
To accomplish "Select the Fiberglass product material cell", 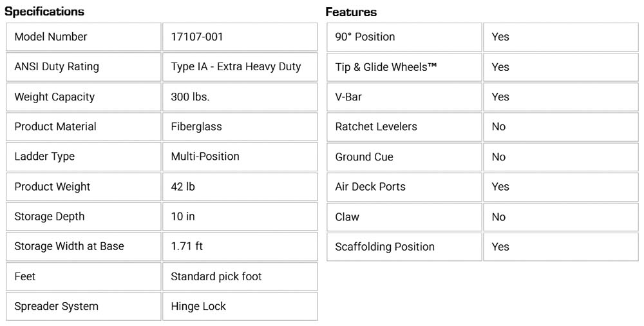I will point(196,126).
